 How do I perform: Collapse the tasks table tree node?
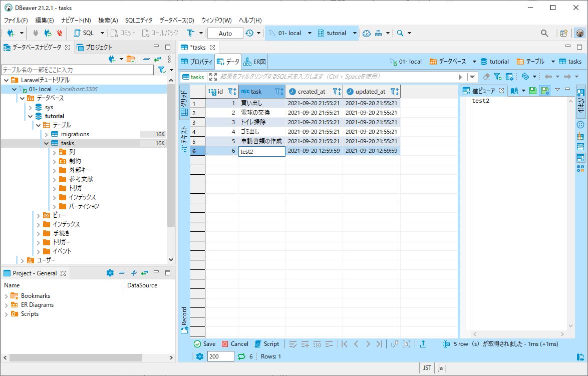click(x=47, y=143)
